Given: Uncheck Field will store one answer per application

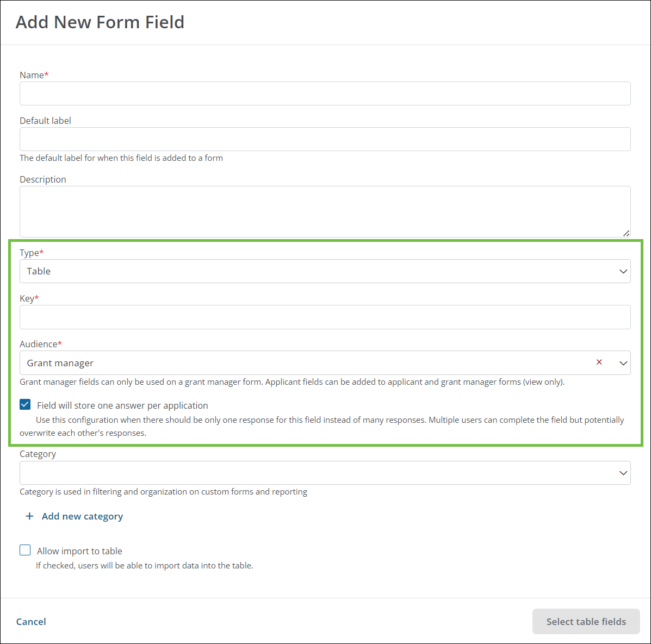Looking at the screenshot, I should 25,404.
